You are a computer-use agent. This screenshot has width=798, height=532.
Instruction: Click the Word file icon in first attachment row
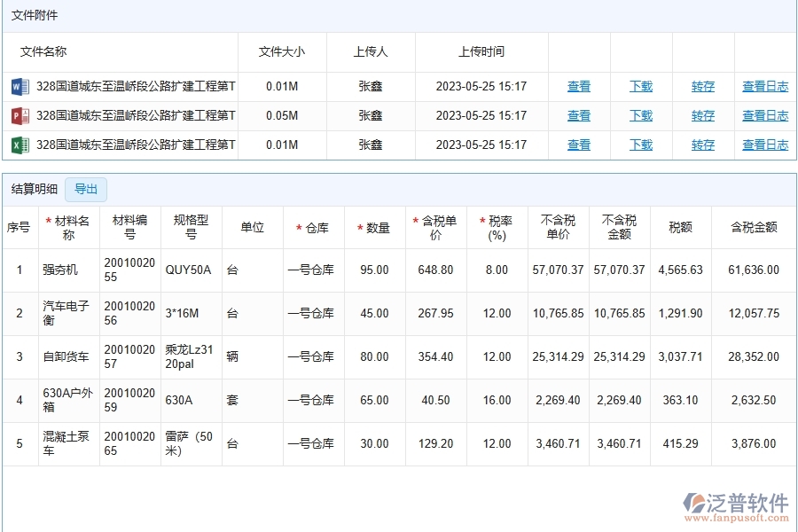point(20,87)
